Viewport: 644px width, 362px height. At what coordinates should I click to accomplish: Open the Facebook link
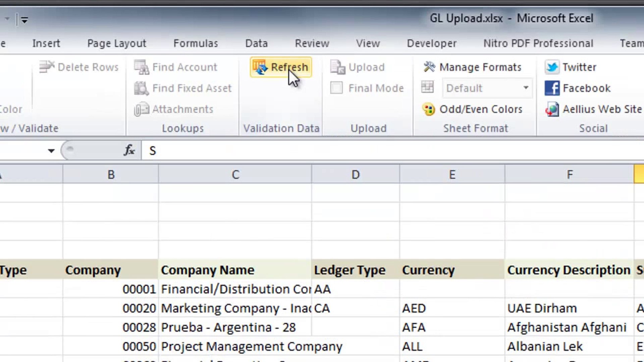pyautogui.click(x=586, y=88)
